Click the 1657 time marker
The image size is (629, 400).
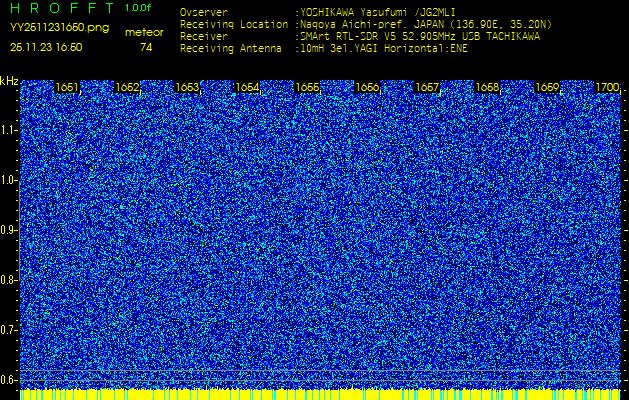pyautogui.click(x=427, y=87)
